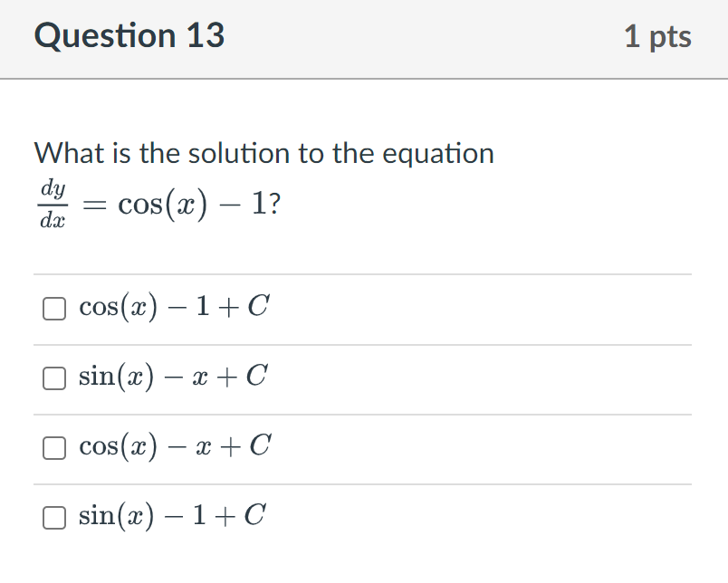728x583 pixels.
Task: Check the answer cos(x) − 1 + C
Action: [x=53, y=309]
